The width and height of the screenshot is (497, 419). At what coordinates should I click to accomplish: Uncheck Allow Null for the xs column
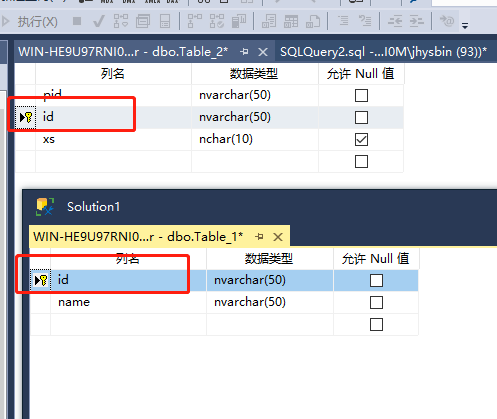361,139
